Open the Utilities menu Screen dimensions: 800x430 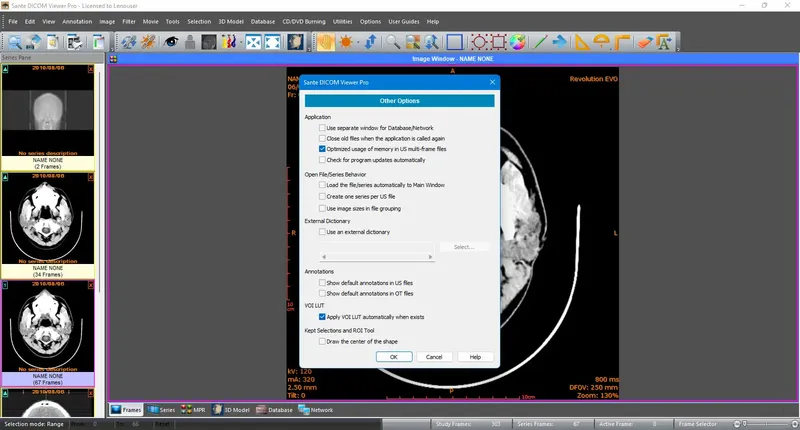point(342,21)
